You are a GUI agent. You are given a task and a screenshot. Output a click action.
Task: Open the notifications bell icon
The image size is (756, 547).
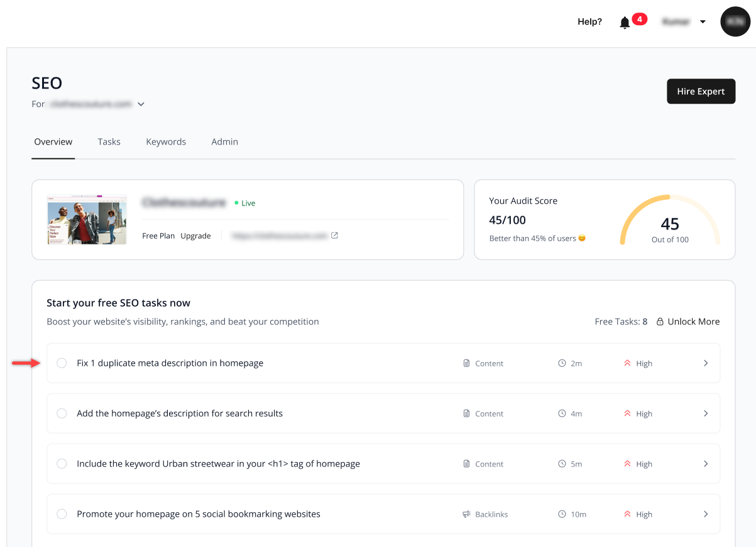pyautogui.click(x=625, y=23)
